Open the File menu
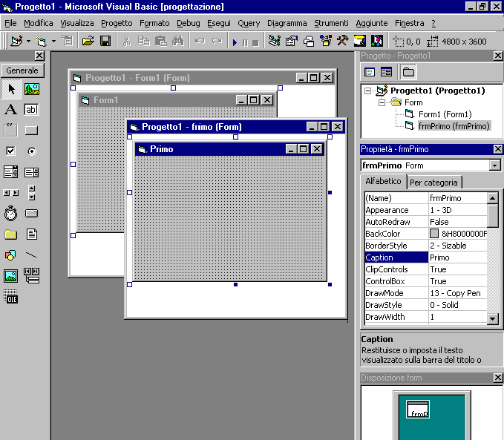This screenshot has width=504, height=440. pos(10,23)
